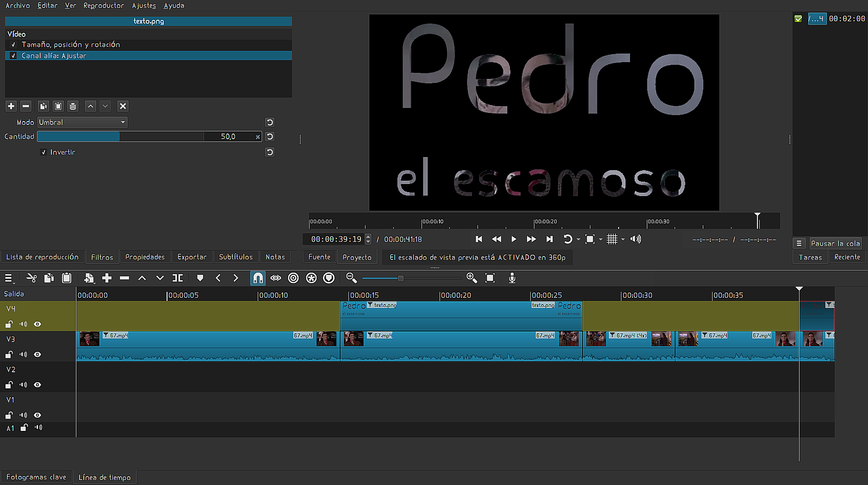Click the save filter set icon
This screenshot has width=868, height=485.
[73, 106]
